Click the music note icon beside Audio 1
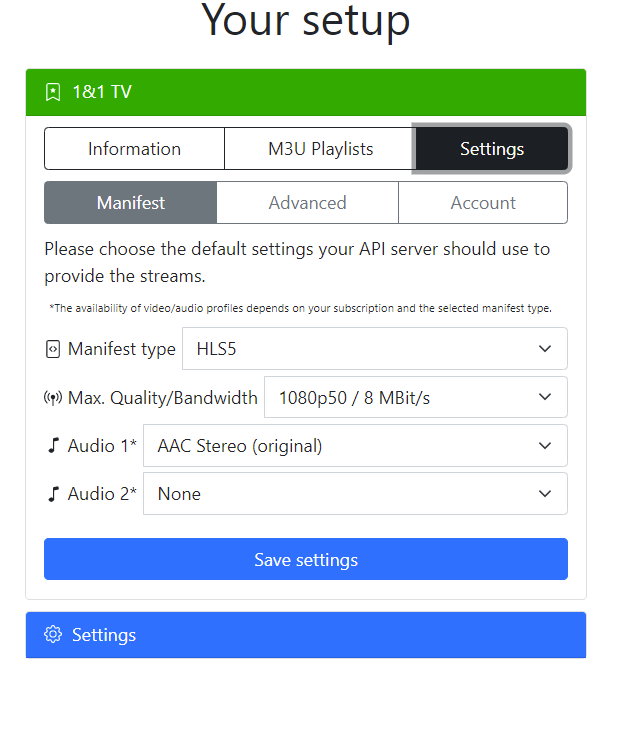 tap(54, 445)
